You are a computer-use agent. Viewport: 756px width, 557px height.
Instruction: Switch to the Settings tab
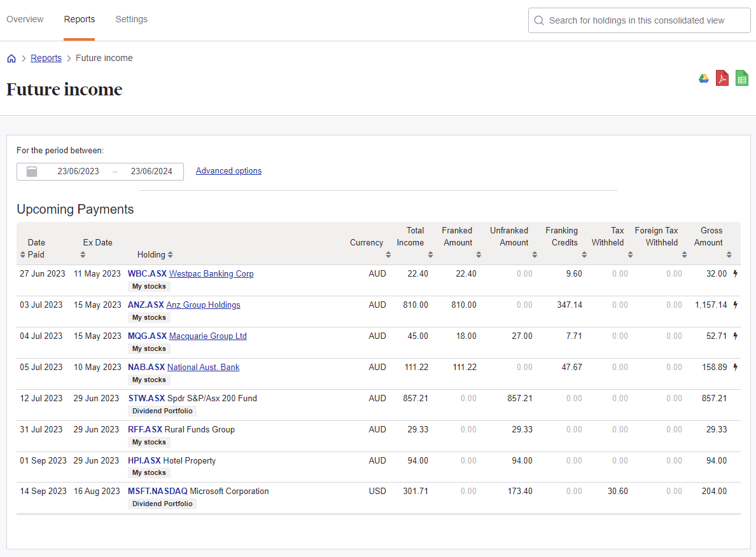pos(131,19)
